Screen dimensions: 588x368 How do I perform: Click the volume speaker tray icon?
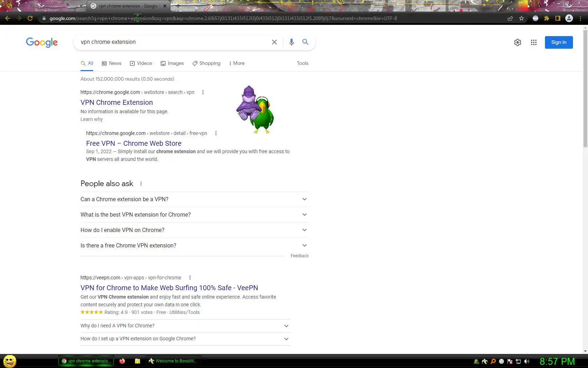[x=527, y=361]
